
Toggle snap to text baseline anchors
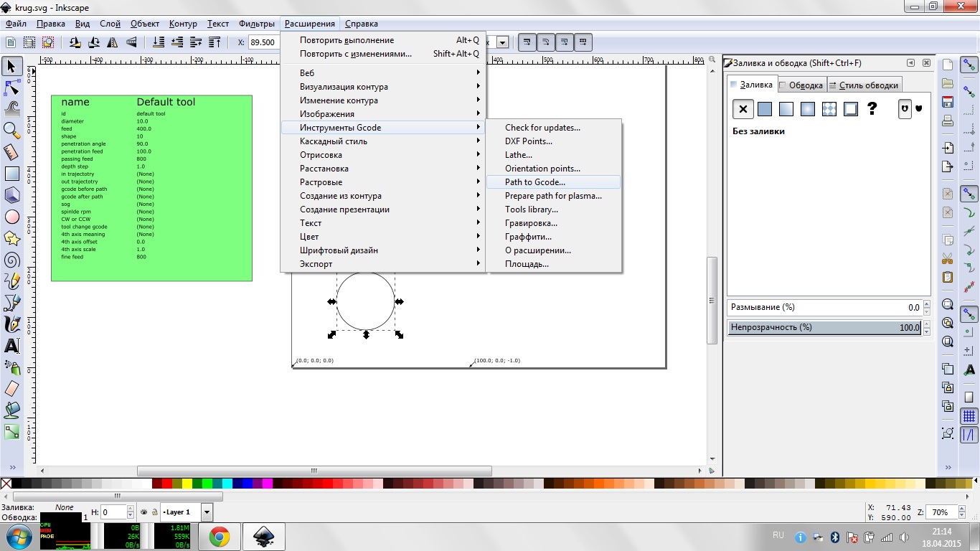click(969, 369)
